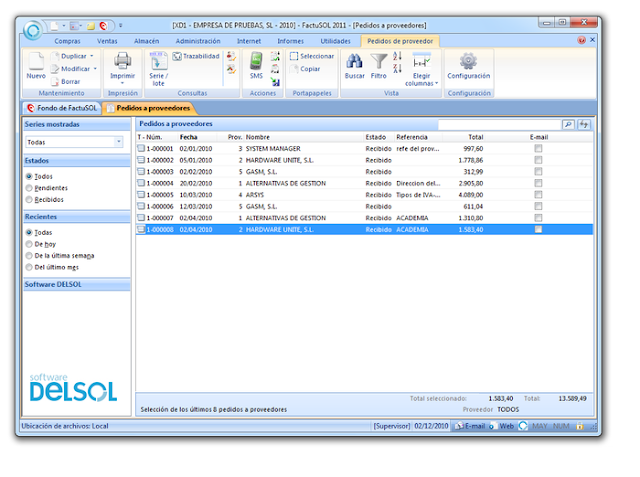Image resolution: width=640 pixels, height=477 pixels.
Task: Click the Web entry in the status bar
Action: [502, 426]
